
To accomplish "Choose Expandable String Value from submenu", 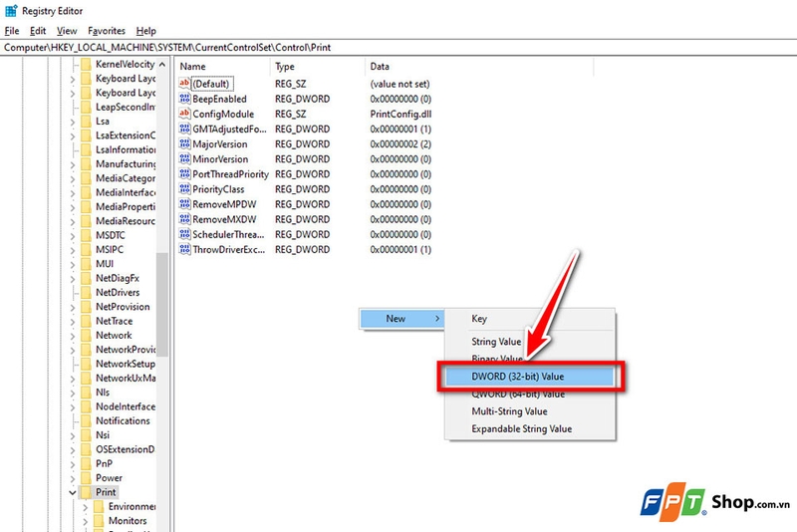I will (x=529, y=428).
